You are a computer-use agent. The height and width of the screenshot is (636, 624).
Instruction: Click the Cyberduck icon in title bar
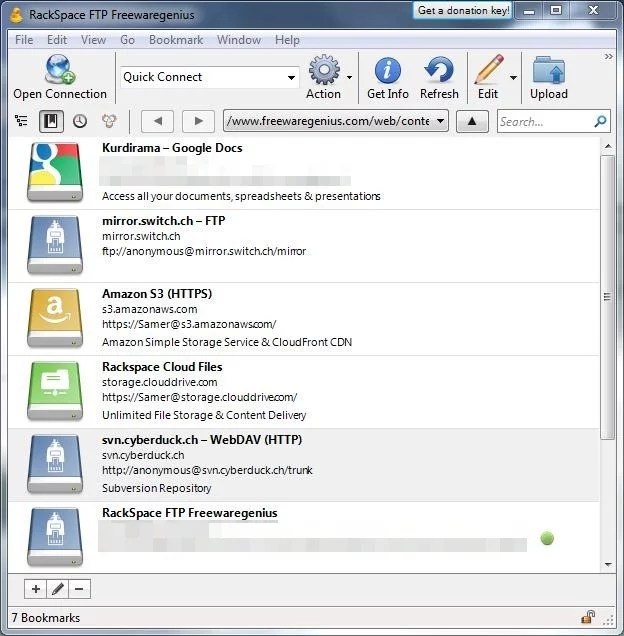click(x=17, y=15)
